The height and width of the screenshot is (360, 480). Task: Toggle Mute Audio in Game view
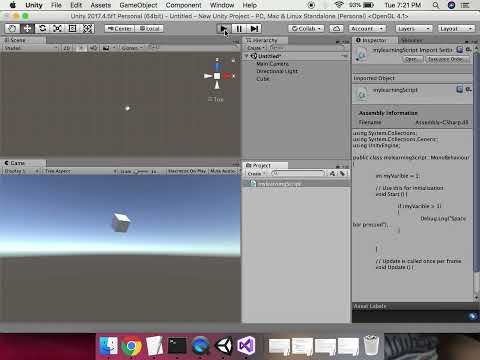(x=223, y=171)
